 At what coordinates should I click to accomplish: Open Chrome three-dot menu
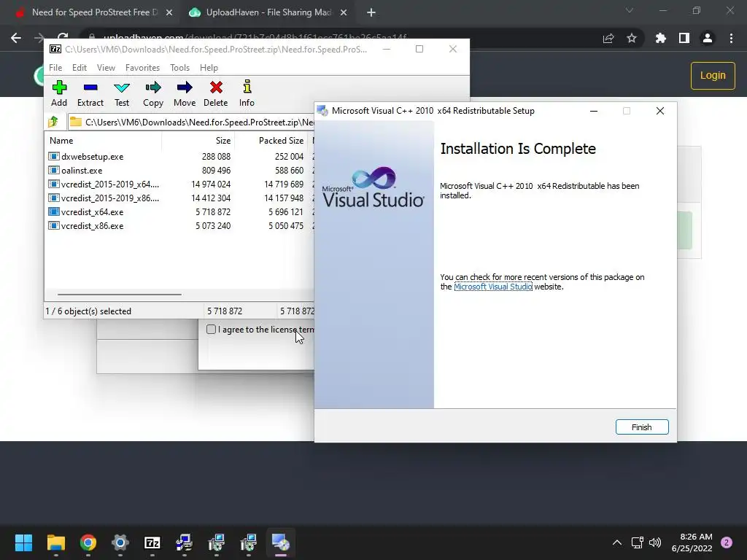tap(731, 38)
